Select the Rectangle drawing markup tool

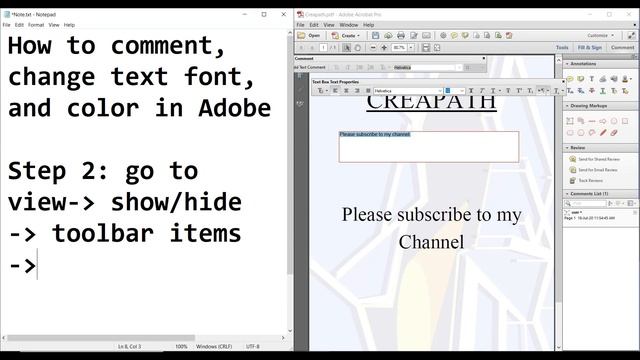coord(625,121)
